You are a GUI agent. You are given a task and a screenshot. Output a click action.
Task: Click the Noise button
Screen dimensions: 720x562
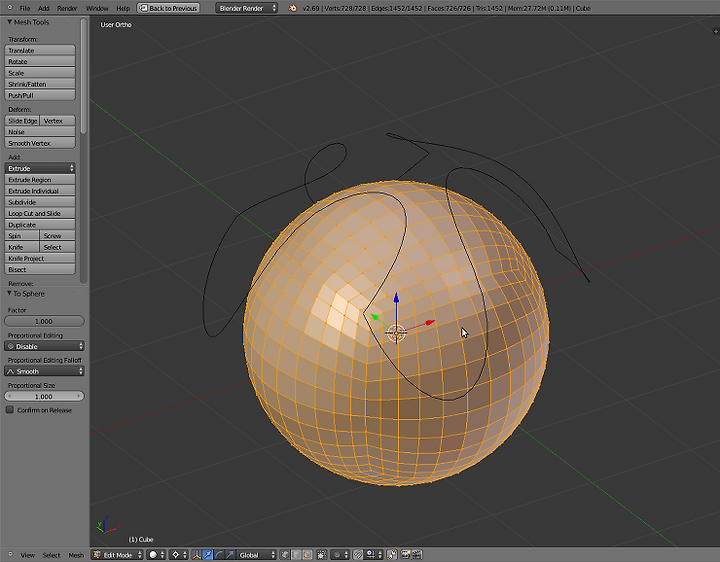(x=40, y=132)
